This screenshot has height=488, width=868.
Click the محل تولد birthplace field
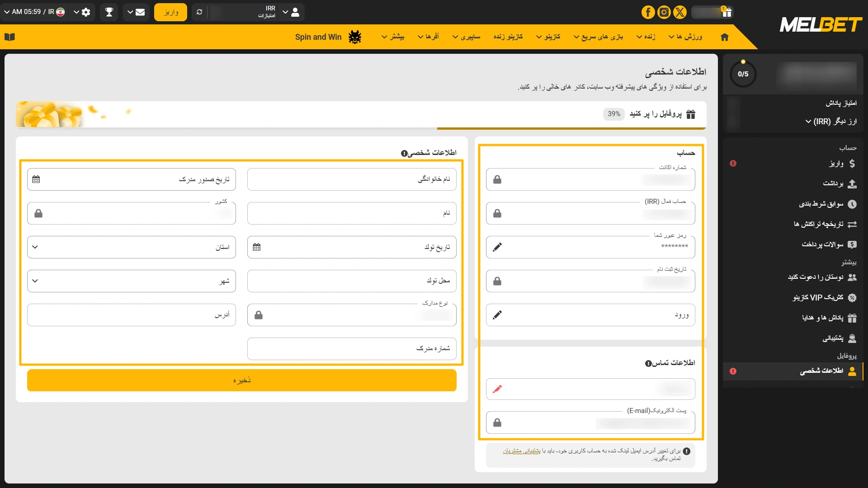(x=352, y=281)
